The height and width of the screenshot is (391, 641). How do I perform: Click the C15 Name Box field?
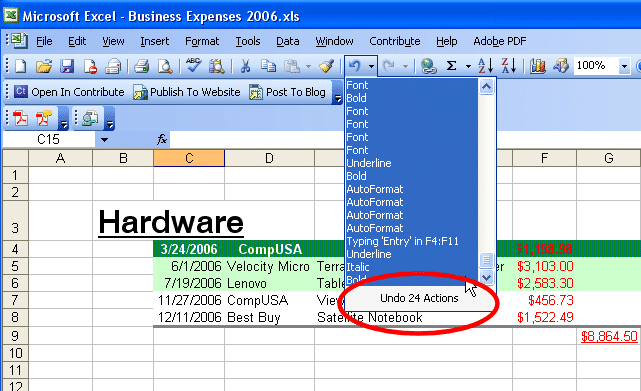click(x=49, y=140)
